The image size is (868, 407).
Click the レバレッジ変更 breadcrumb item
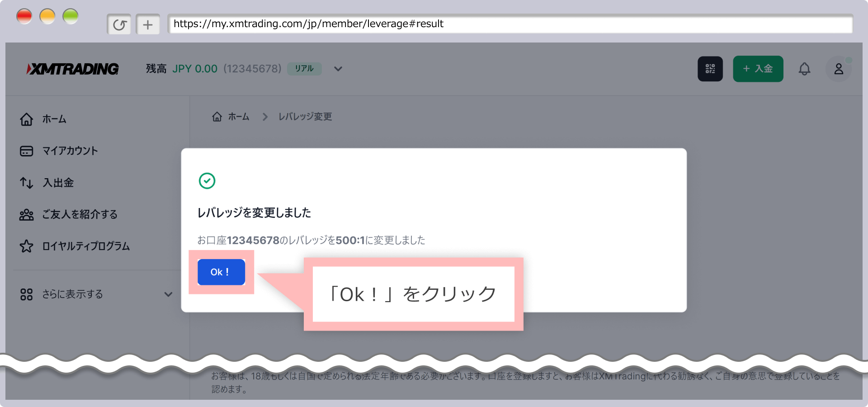pos(305,117)
